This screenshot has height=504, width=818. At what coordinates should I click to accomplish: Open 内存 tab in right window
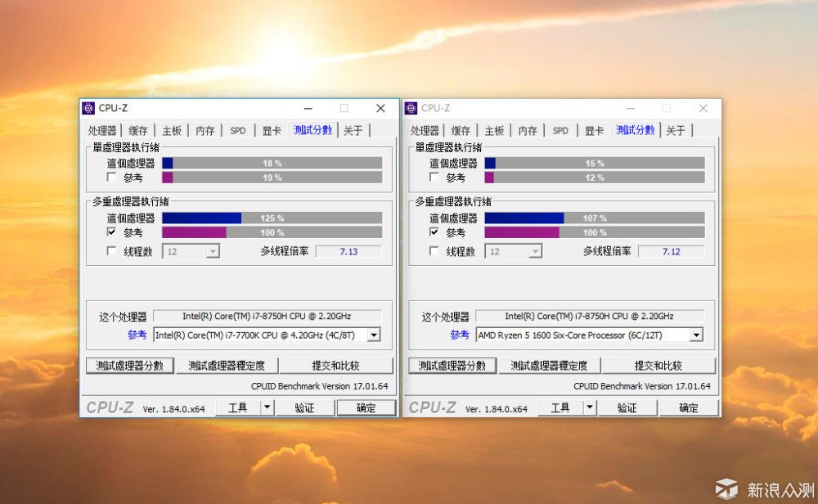click(528, 130)
